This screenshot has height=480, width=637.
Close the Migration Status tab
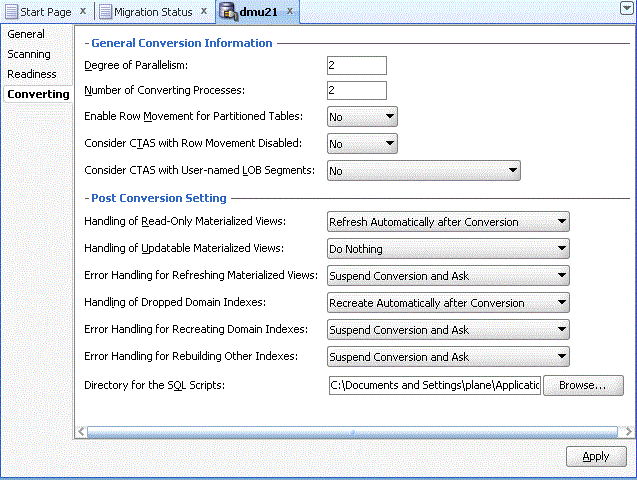point(204,11)
